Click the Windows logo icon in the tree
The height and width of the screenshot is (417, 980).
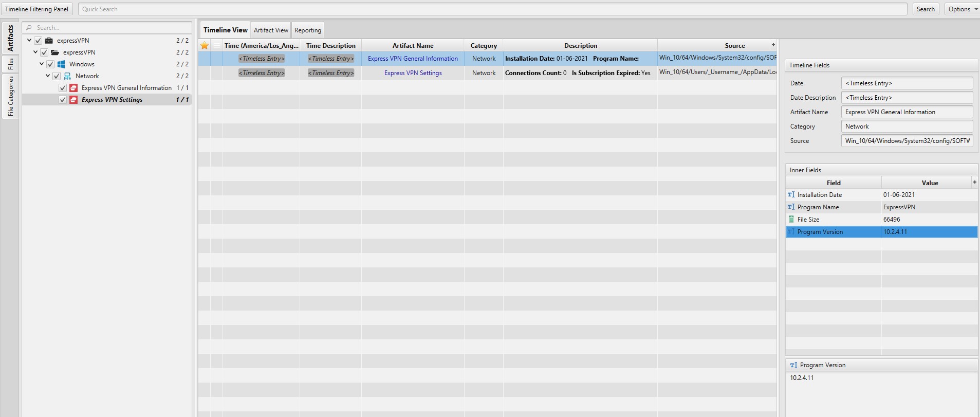coord(61,64)
